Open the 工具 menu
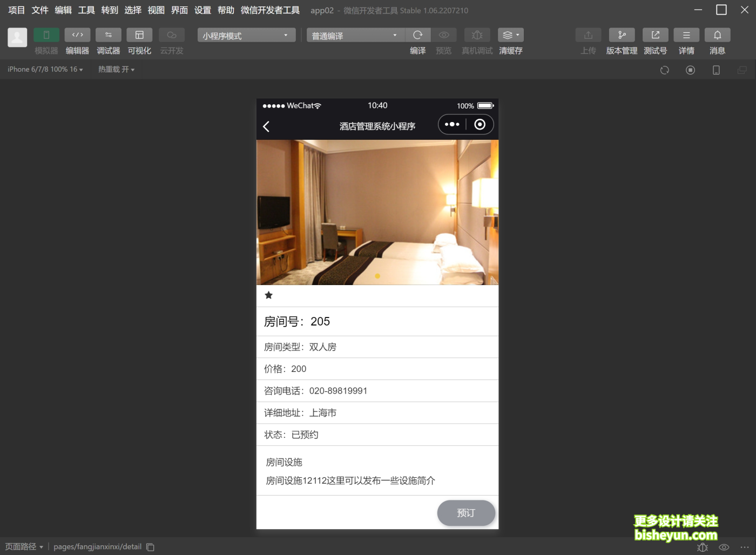The image size is (756, 555). pos(86,10)
